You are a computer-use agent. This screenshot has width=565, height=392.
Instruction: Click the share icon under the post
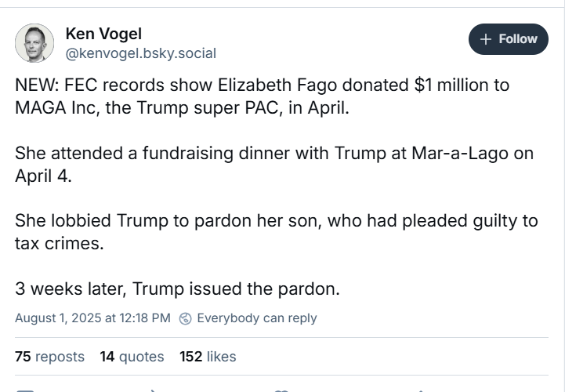pyautogui.click(x=420, y=390)
